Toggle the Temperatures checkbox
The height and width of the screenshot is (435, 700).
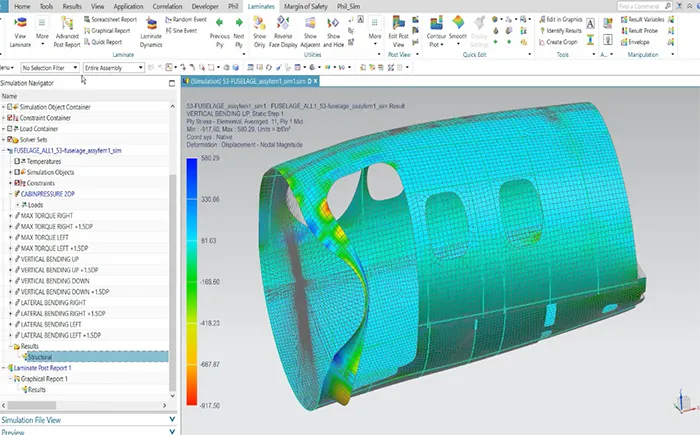[17, 161]
